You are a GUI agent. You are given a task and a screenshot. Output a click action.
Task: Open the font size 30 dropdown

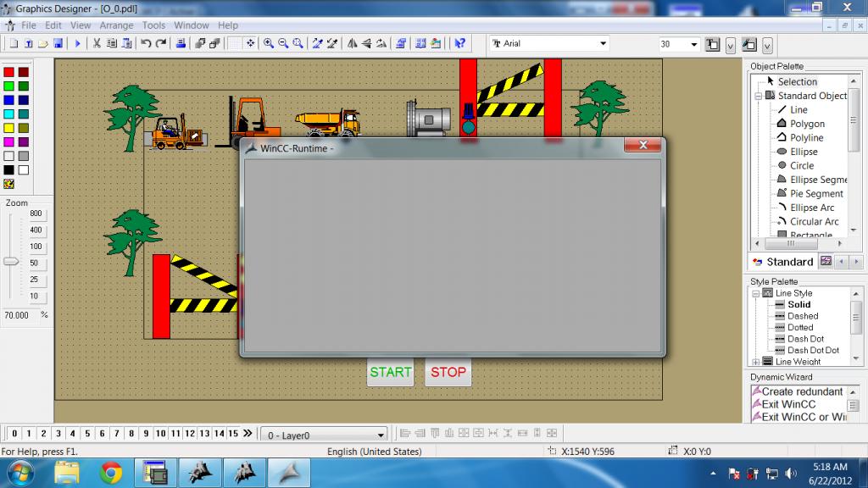point(693,44)
